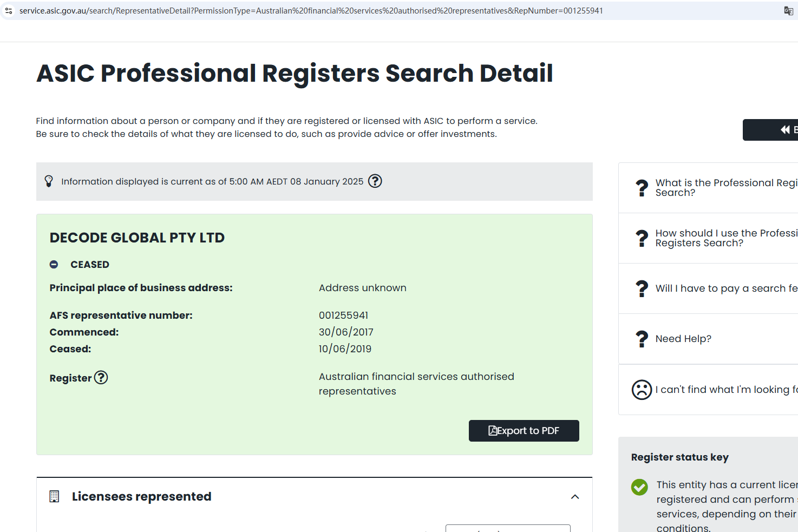
Task: Click the Licensees represented section heading
Action: [141, 496]
